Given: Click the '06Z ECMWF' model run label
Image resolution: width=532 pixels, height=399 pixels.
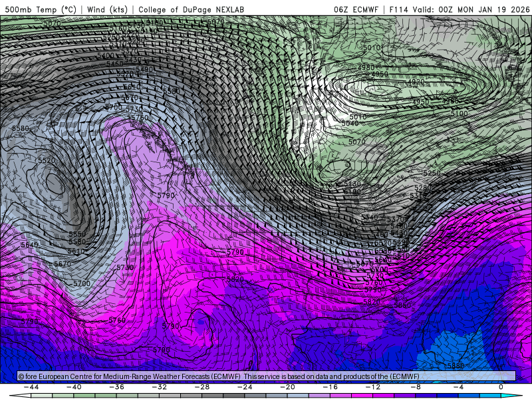Looking at the screenshot, I should (x=356, y=9).
